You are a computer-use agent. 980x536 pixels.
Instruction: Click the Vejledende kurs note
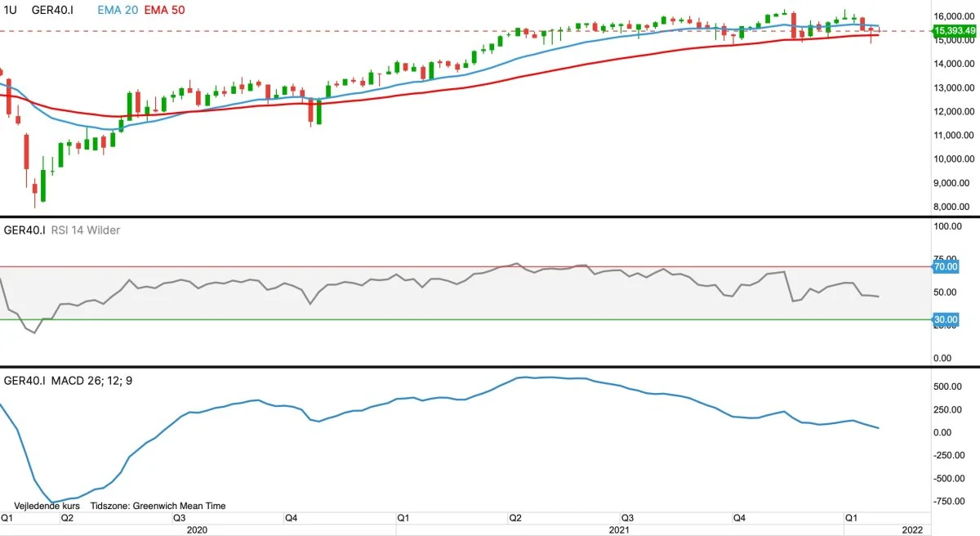click(47, 506)
